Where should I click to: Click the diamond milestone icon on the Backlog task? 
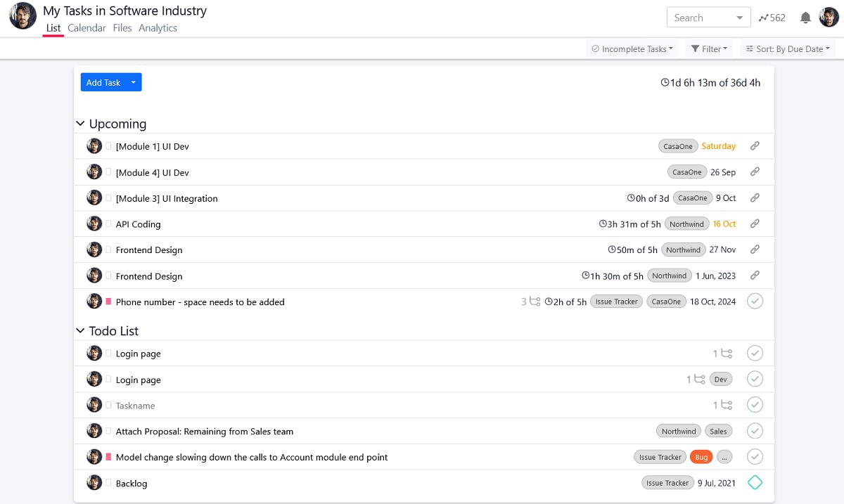click(755, 482)
